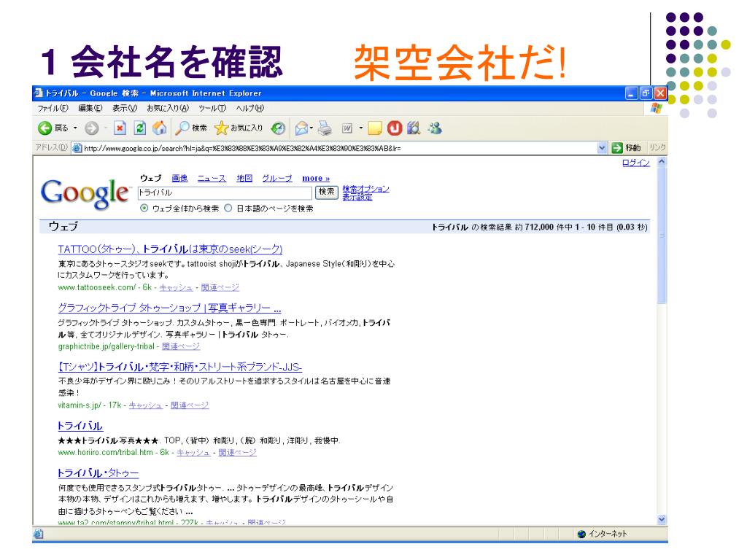Click the リンク links bar label
This screenshot has width=747, height=560.
[x=657, y=147]
